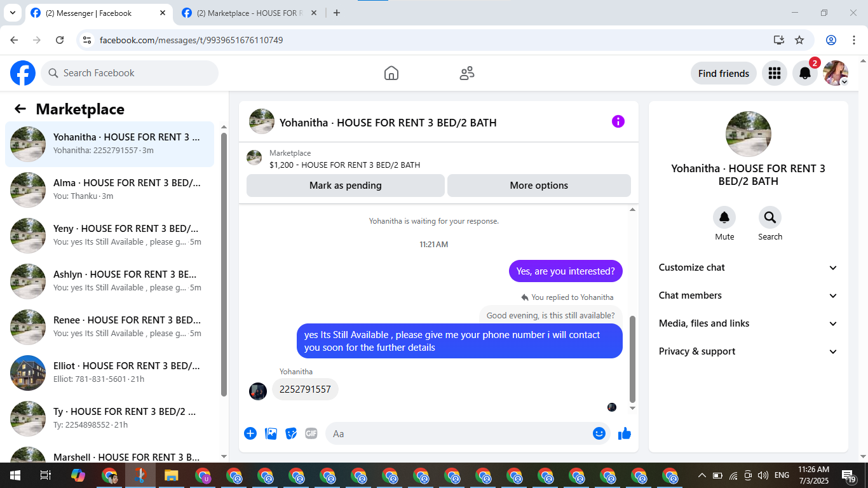Open Alma conversation in list
This screenshot has width=868, height=488.
110,190
